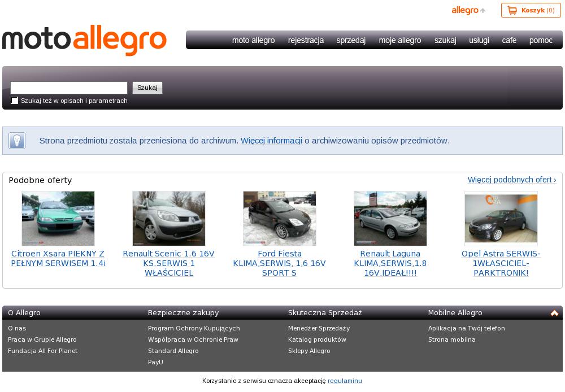The width and height of the screenshot is (565, 392).
Task: Open the usługi menu item
Action: [x=479, y=40]
